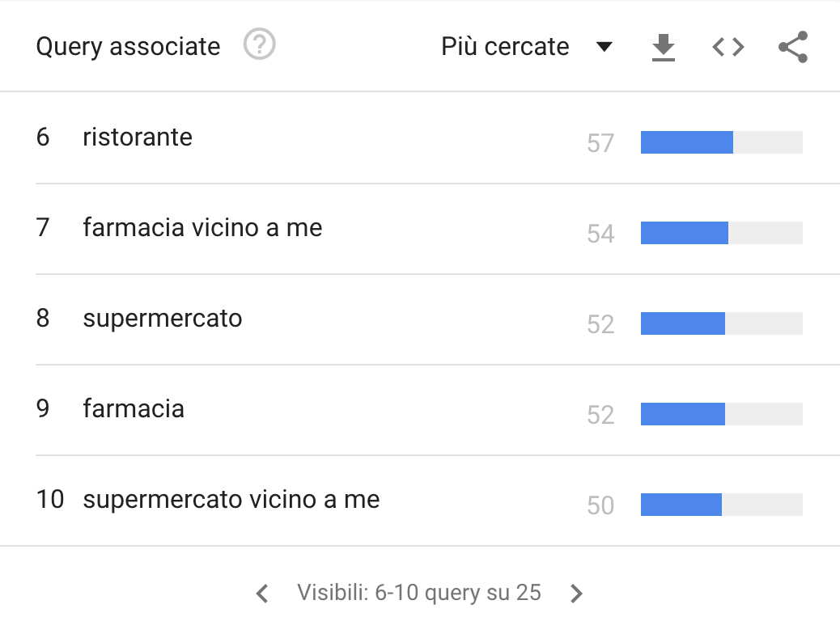Download the related queries as CSV
Viewport: 840px width, 634px height.
(664, 47)
